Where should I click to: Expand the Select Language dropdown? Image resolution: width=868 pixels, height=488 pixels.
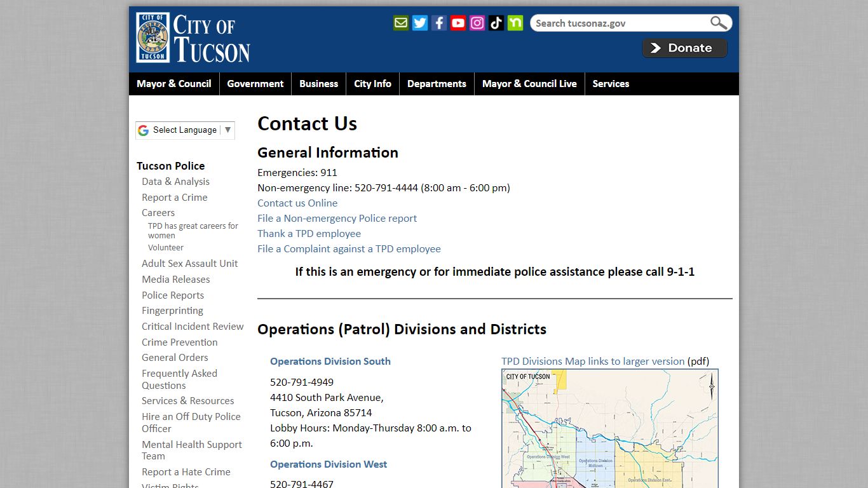tap(185, 130)
